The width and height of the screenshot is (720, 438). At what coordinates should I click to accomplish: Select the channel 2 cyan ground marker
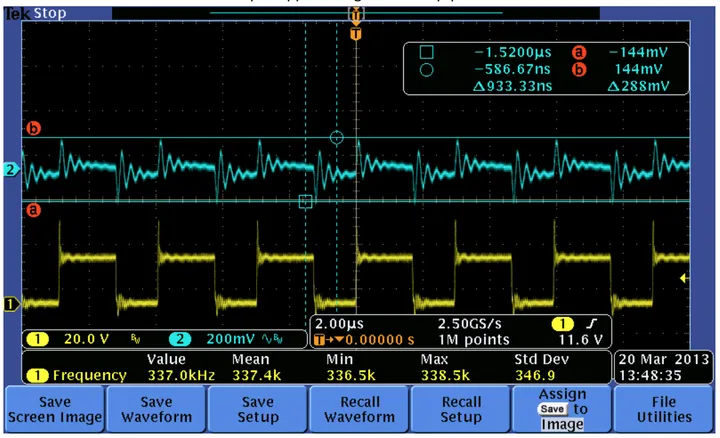[x=11, y=170]
